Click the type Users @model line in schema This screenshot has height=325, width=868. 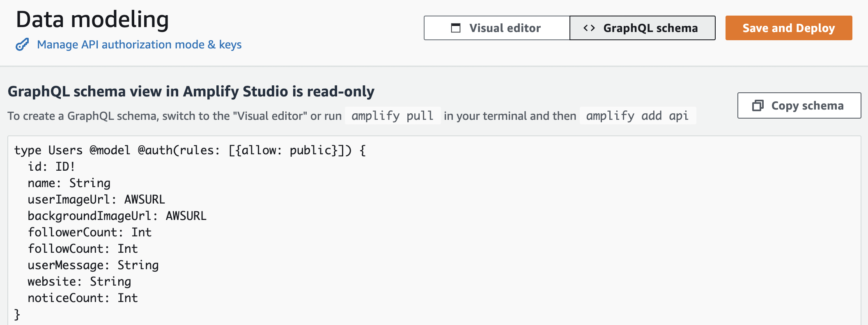pyautogui.click(x=190, y=150)
